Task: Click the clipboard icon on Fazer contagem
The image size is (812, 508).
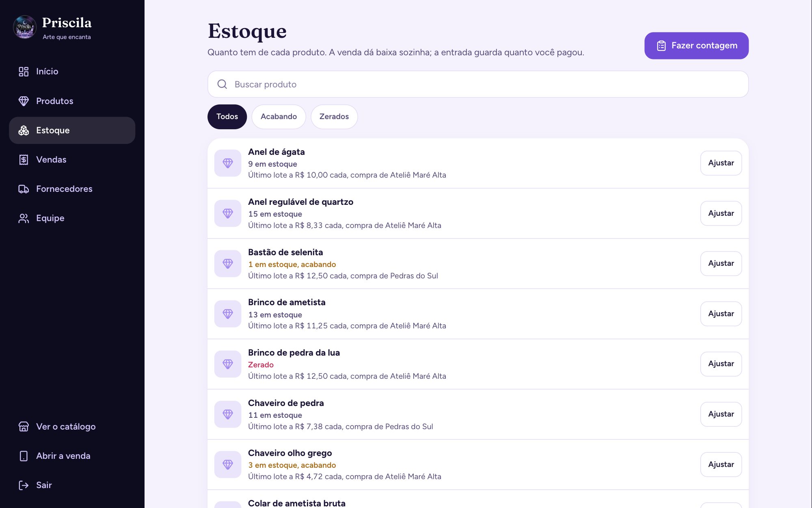Action: 661,46
